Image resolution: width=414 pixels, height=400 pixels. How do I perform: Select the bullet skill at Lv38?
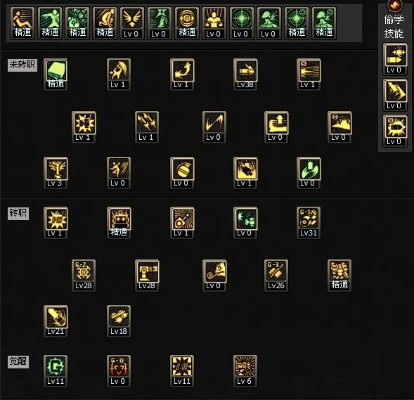245,74
